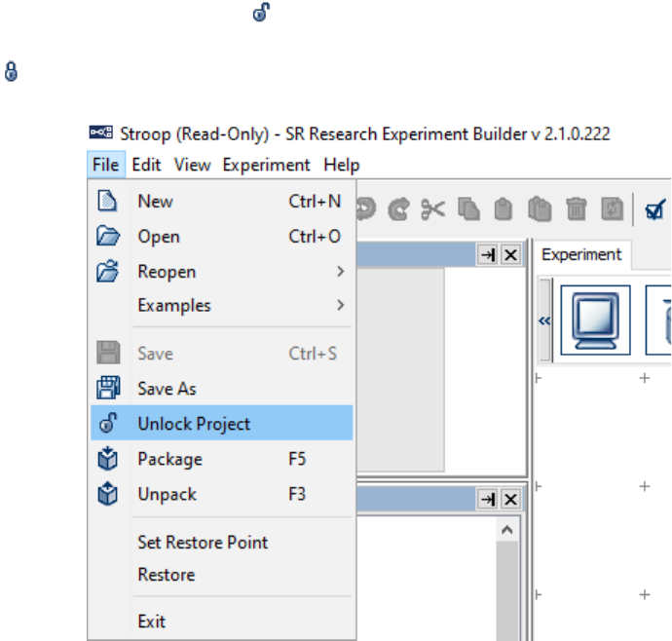Image resolution: width=672 pixels, height=641 pixels.
Task: Dock the lower left panel
Action: (488, 500)
